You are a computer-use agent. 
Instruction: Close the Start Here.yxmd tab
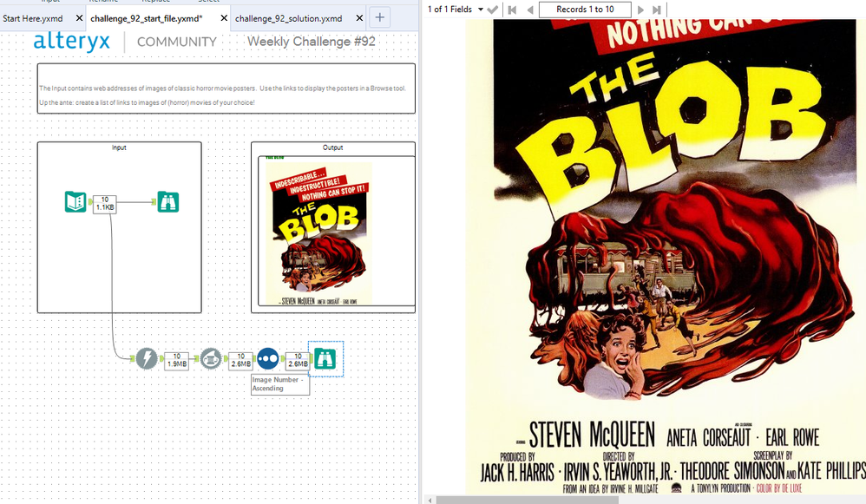click(x=79, y=18)
